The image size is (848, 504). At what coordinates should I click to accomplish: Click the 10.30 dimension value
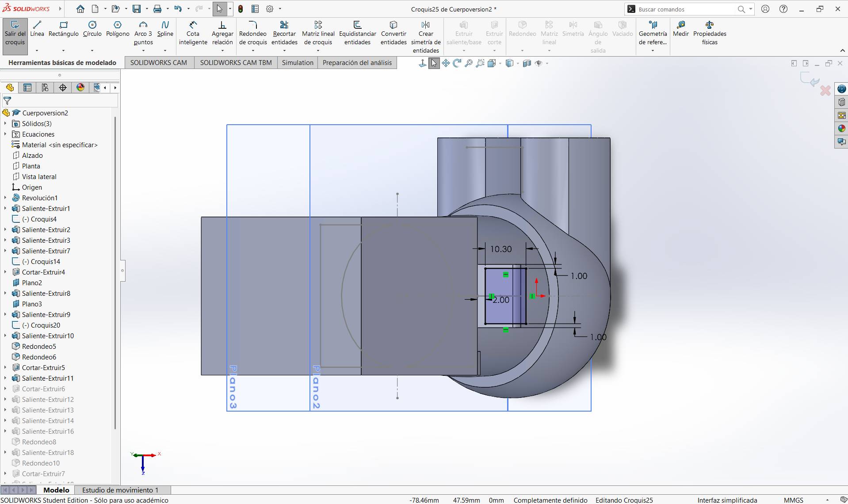(x=501, y=249)
